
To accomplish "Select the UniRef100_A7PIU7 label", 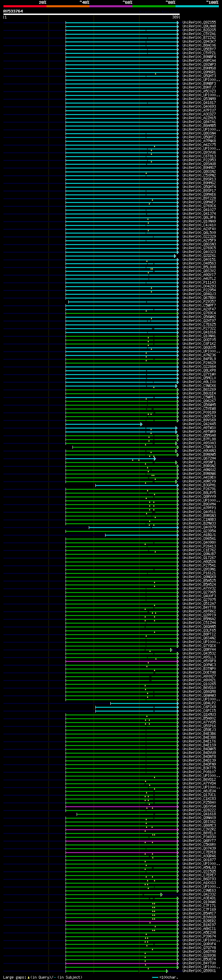I will 199,110.
